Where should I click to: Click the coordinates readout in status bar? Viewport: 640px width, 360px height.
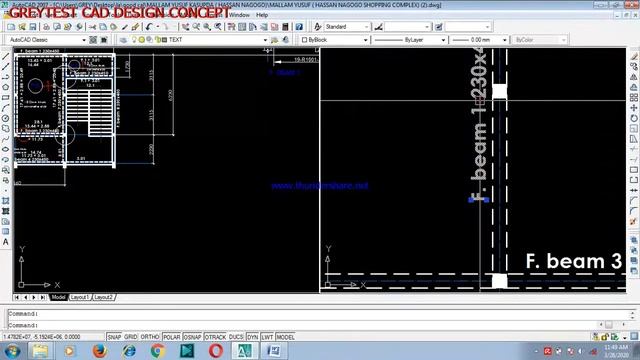(x=42, y=337)
